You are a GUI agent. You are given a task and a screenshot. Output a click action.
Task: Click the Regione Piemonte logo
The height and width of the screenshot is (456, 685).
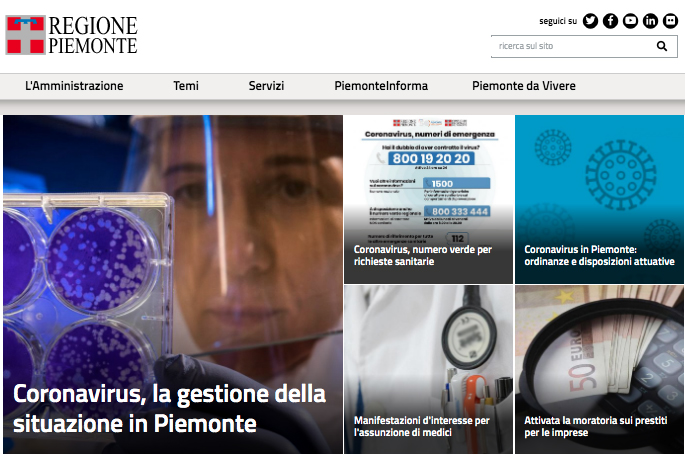tap(71, 35)
